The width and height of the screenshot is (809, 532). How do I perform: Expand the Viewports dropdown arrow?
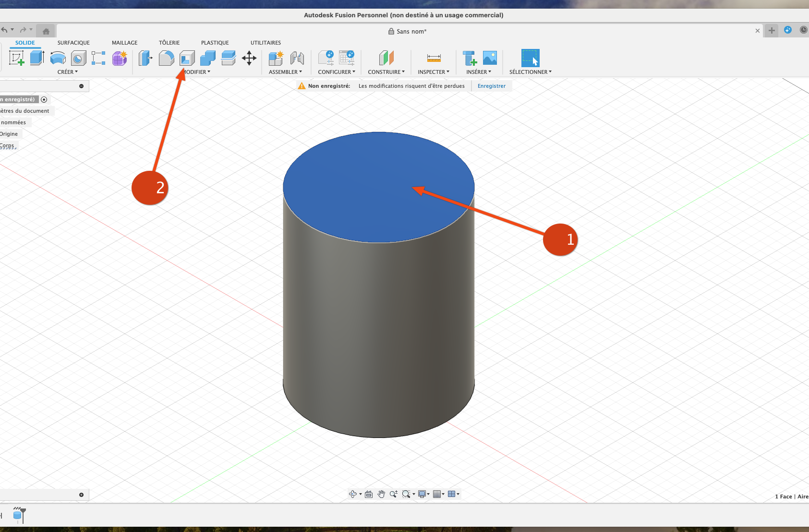click(x=458, y=494)
